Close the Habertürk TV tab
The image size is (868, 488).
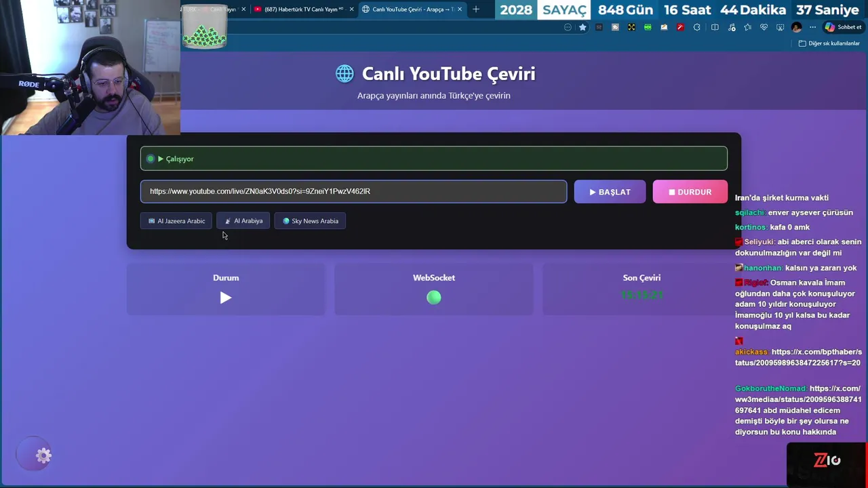351,9
